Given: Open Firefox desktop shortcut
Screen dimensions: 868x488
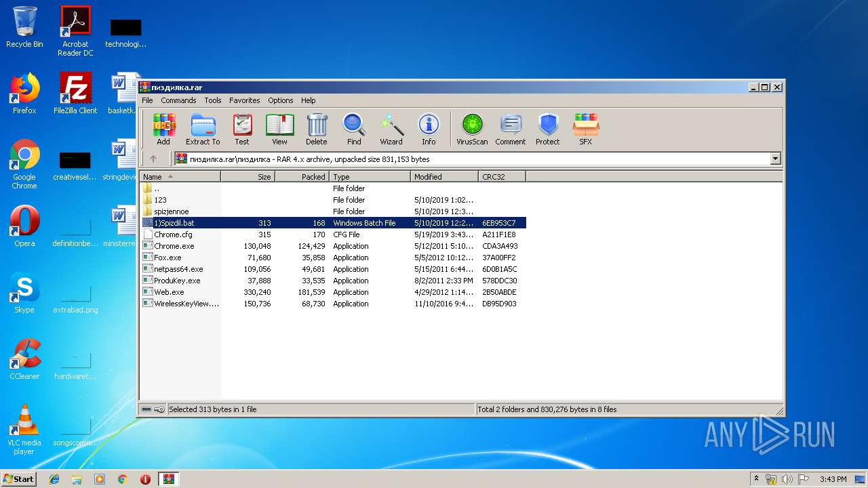Looking at the screenshot, I should coord(24,94).
